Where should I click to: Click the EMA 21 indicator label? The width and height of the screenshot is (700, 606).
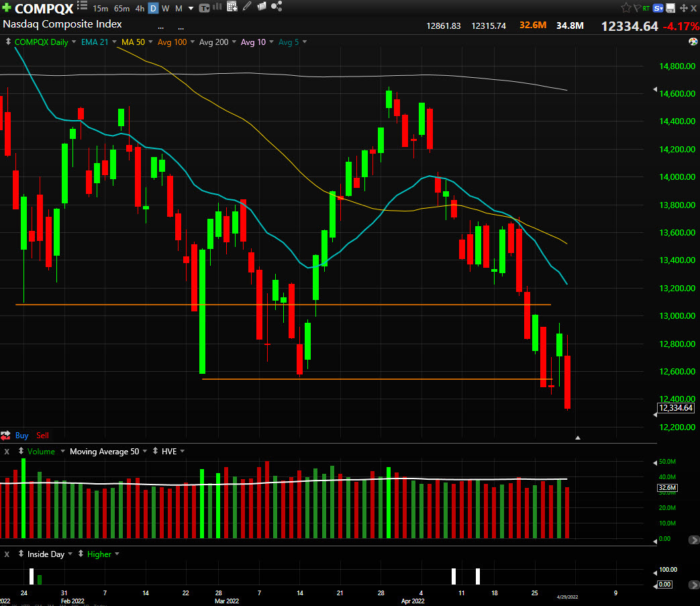tap(95, 42)
